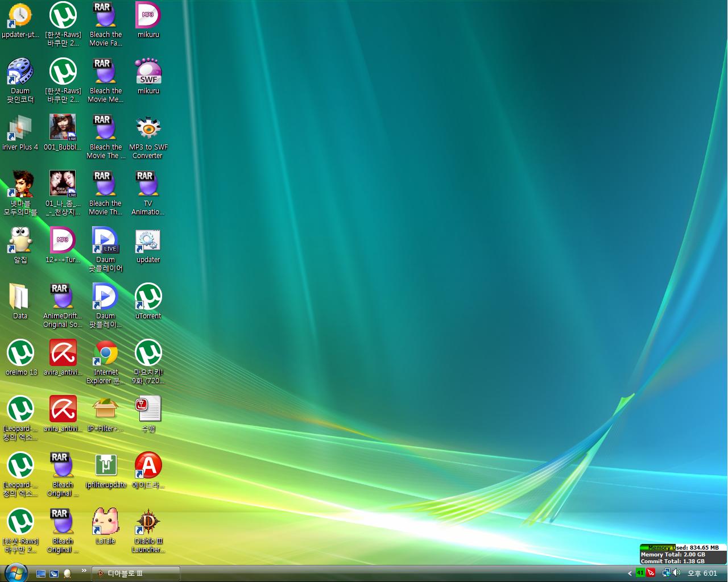Viewport: 728px width, 582px height.
Task: Select the uTorrent desktop shortcut
Action: click(148, 298)
